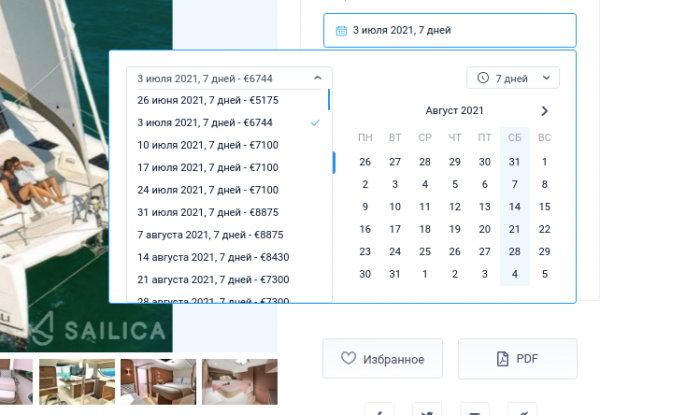Pick Saturday 28 in the calendar
Image resolution: width=700 pixels, height=415 pixels.
pyautogui.click(x=514, y=252)
